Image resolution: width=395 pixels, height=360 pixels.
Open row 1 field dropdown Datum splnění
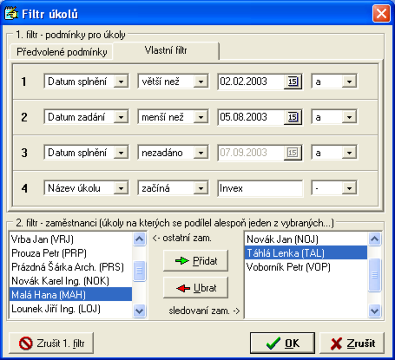[x=121, y=82]
